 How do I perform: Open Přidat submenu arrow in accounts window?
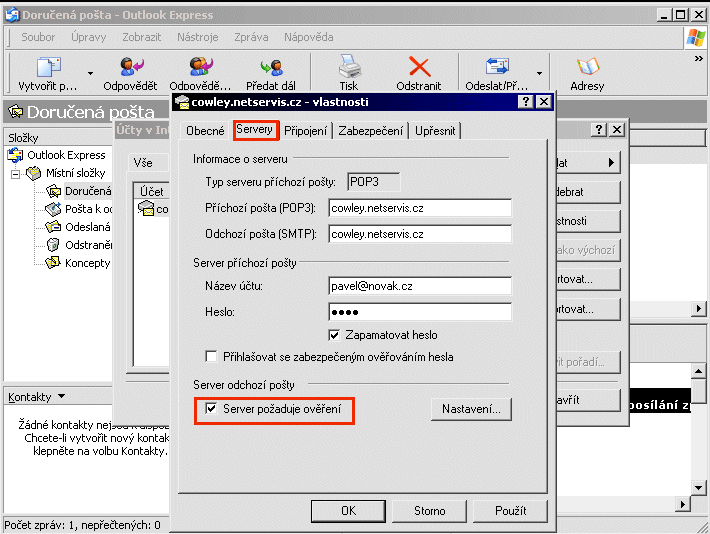(x=611, y=162)
